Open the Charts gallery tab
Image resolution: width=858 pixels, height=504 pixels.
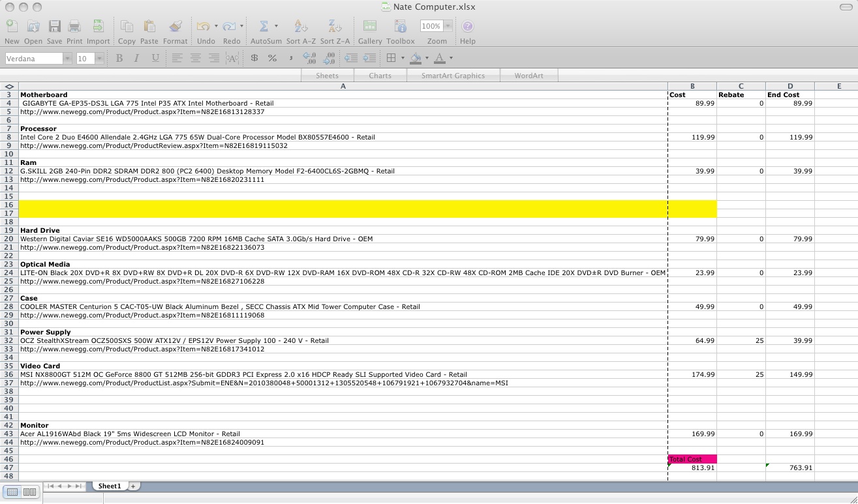point(380,76)
